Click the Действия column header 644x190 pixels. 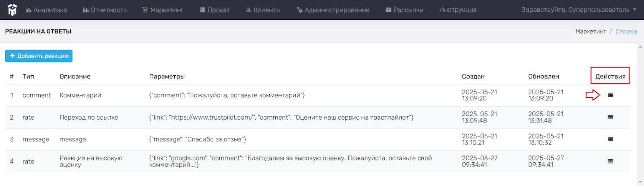[x=610, y=76]
